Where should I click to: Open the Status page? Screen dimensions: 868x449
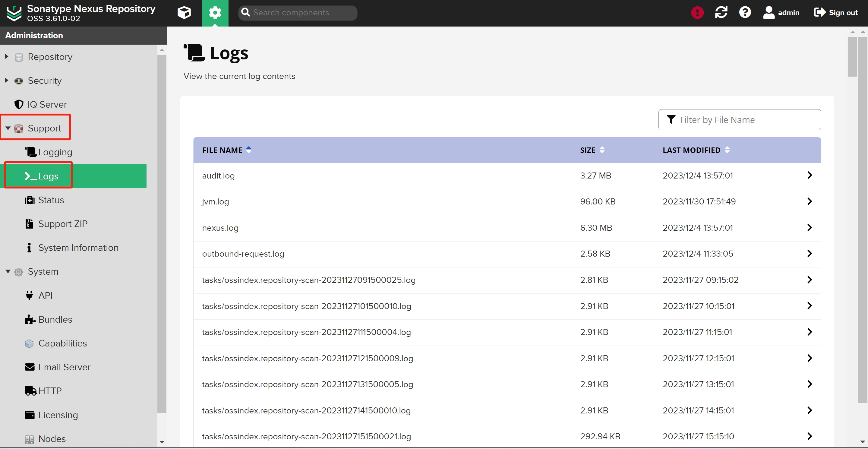click(x=52, y=200)
